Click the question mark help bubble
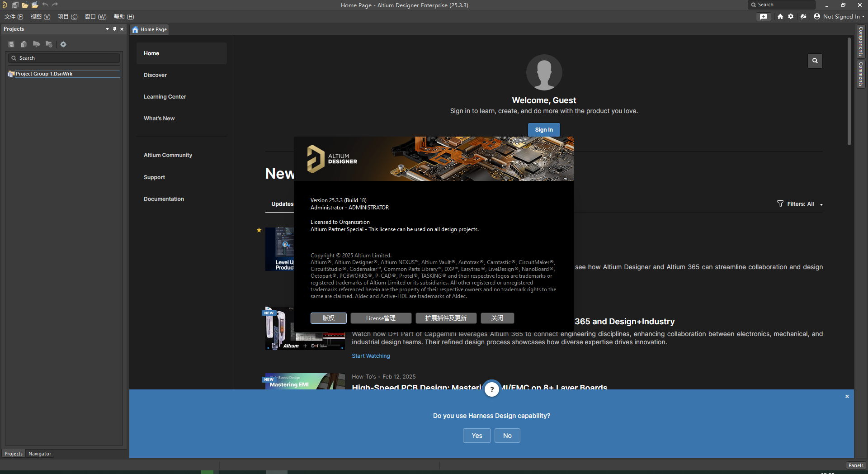 [492, 389]
